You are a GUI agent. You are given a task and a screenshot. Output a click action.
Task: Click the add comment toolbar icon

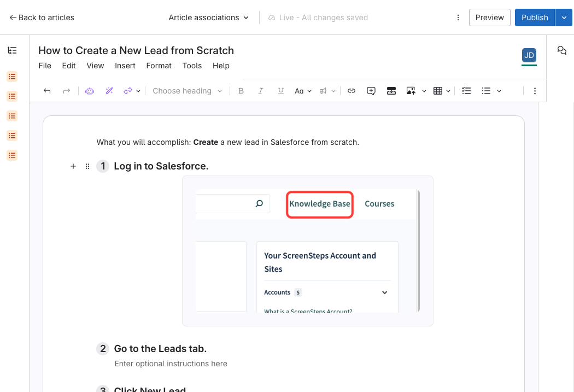(371, 91)
